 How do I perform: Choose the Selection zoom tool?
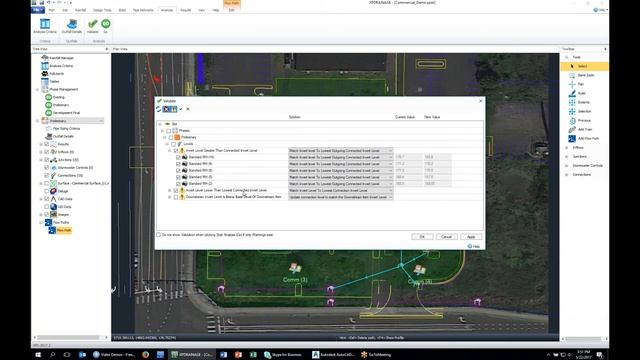[x=580, y=111]
